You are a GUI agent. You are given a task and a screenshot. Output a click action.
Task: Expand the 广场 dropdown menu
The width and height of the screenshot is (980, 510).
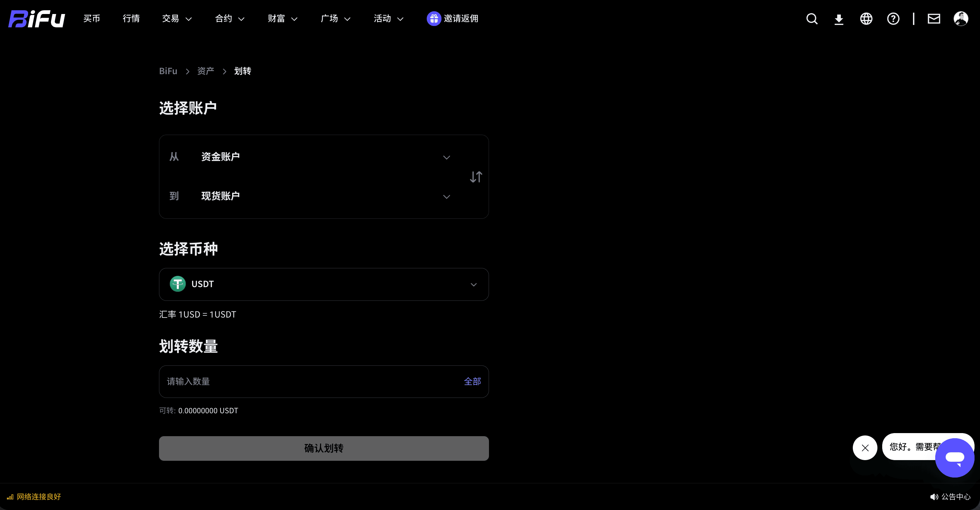pos(335,19)
